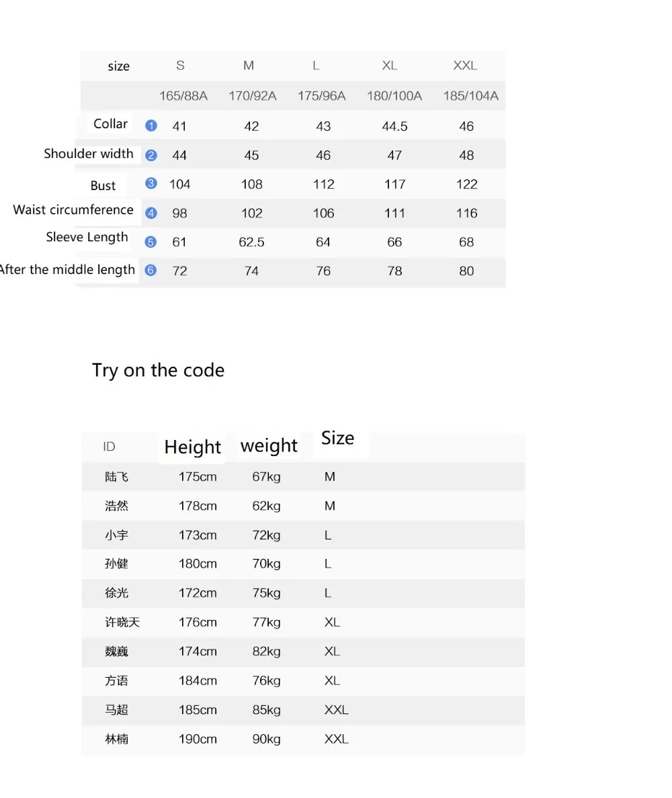Screen dimensions: 672x798
Task: Click the Height column header
Action: coord(192,447)
